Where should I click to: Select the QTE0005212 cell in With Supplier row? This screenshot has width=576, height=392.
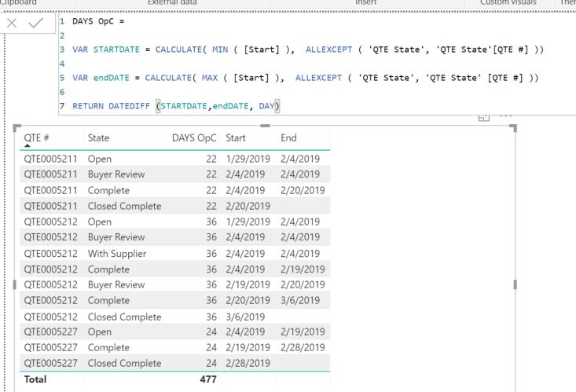51,254
